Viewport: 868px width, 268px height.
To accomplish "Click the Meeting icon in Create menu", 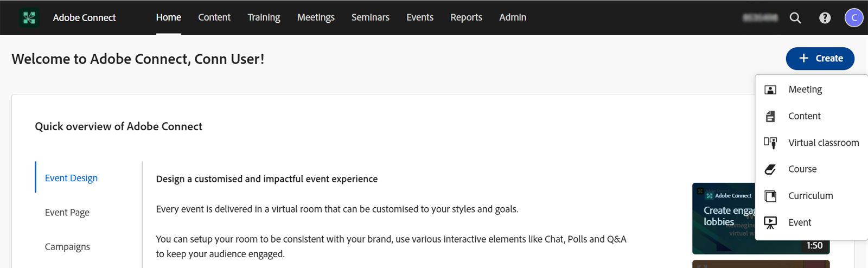I will (770, 90).
